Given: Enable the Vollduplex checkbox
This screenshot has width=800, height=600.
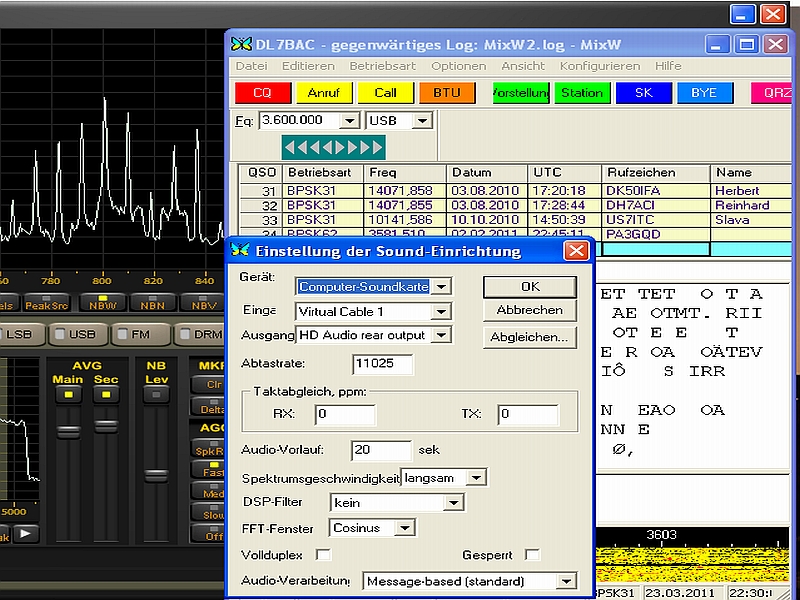Looking at the screenshot, I should tap(323, 555).
